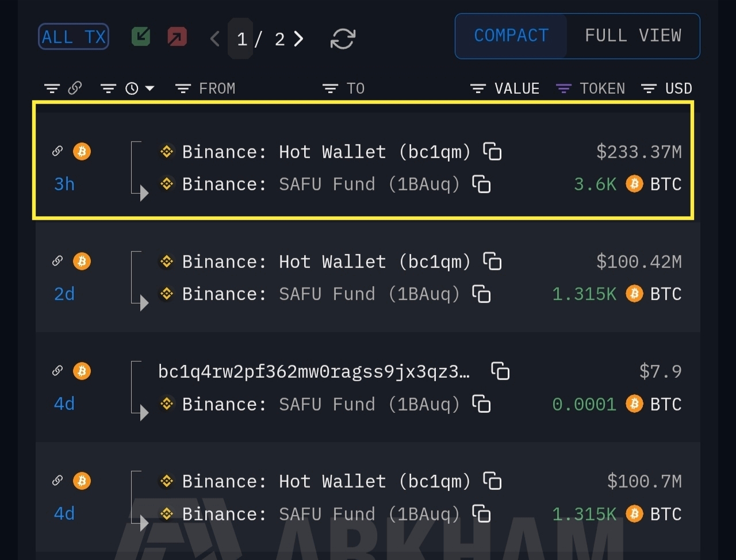This screenshot has height=560, width=736.
Task: Toggle the green incoming transfers filter
Action: (141, 37)
